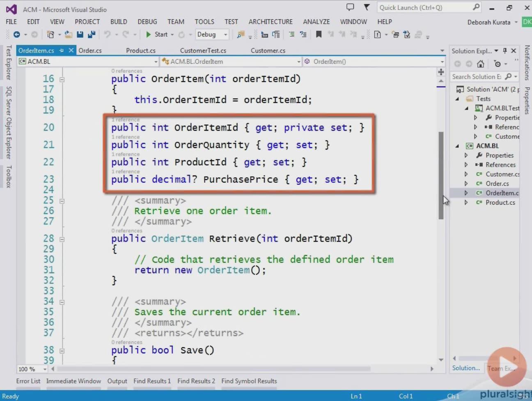The image size is (532, 401).
Task: Collapse the ACM.BL project node
Action: [x=457, y=146]
